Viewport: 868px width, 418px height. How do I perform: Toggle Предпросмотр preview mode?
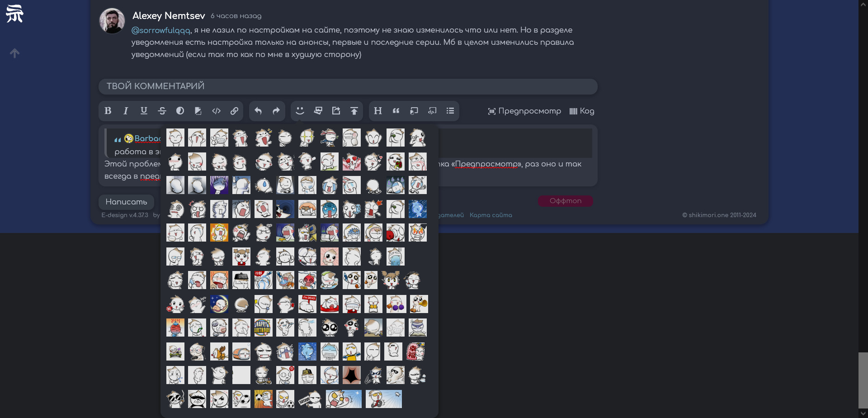tap(524, 111)
